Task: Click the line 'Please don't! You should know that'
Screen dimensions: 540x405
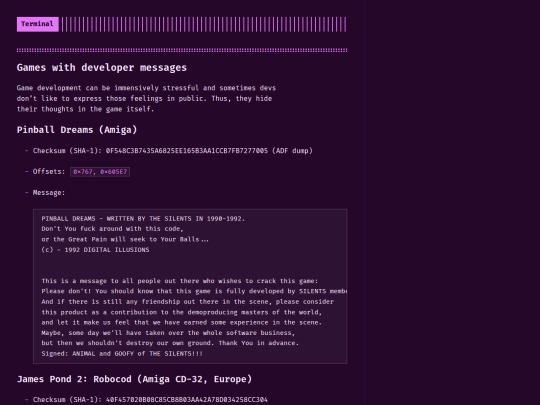Action: (194, 291)
